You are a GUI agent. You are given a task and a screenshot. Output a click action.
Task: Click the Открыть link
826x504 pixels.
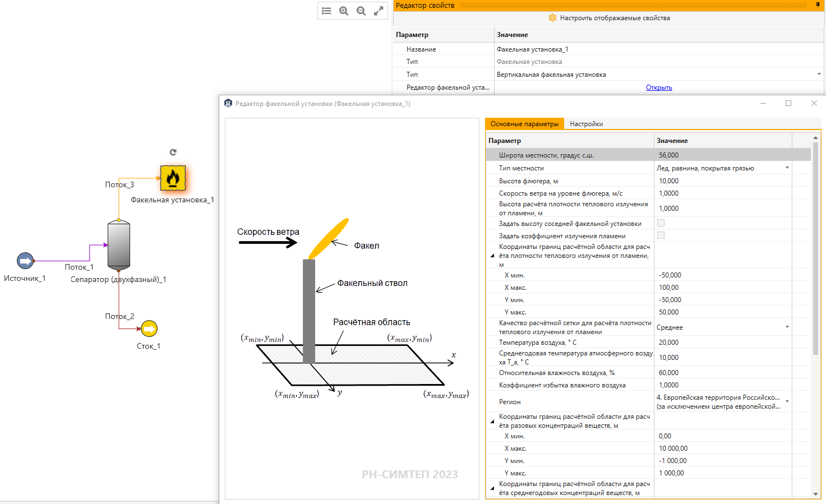(659, 87)
